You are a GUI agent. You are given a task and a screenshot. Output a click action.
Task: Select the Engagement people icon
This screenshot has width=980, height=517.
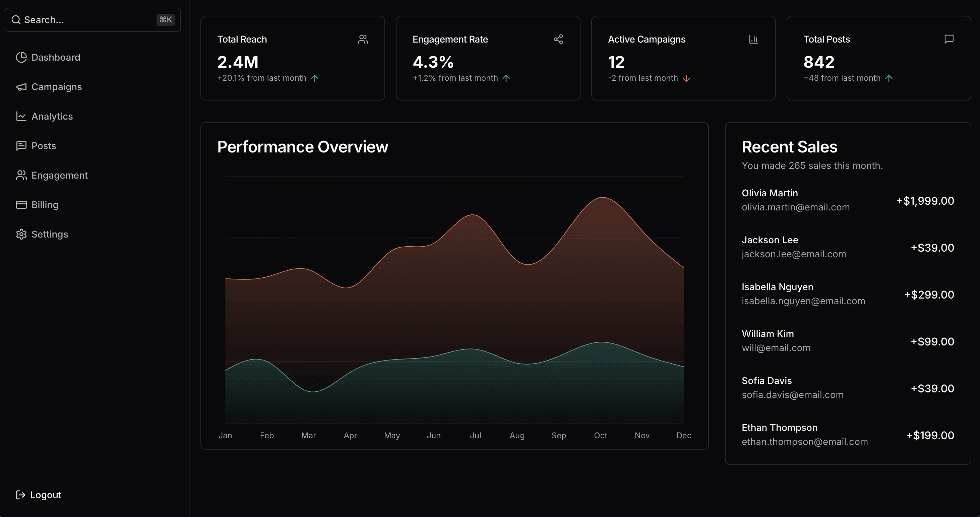point(21,175)
